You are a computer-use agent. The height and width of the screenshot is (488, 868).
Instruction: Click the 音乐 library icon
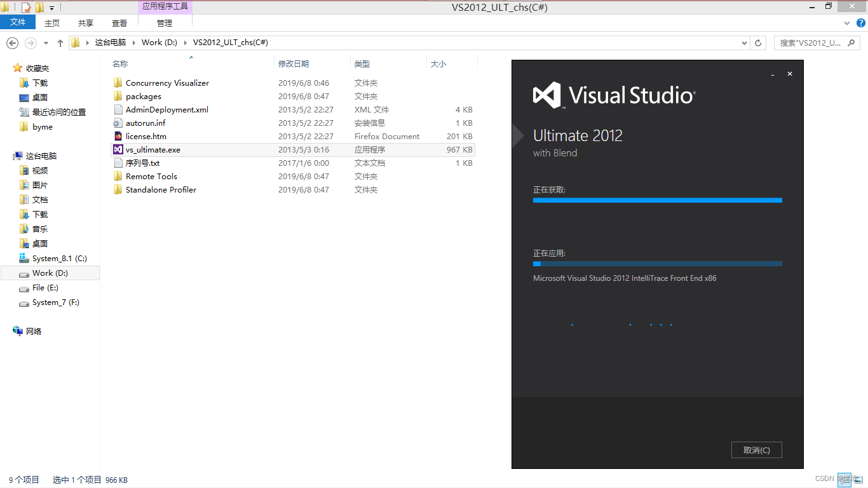point(24,229)
